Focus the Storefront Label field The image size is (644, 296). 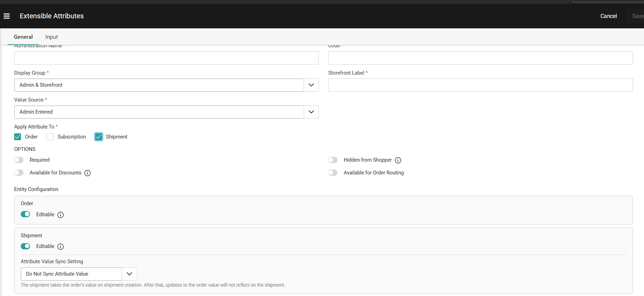pos(480,85)
